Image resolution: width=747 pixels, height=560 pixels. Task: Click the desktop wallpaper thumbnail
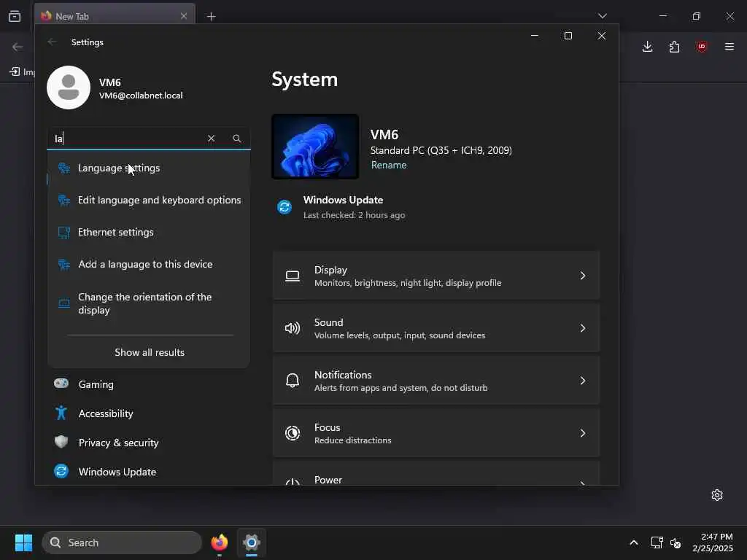click(x=315, y=147)
